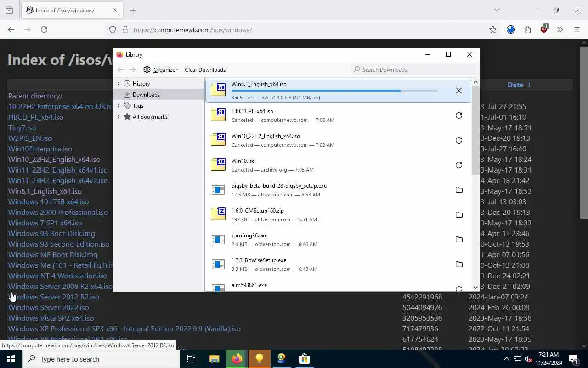The height and width of the screenshot is (368, 588).
Task: Click the Library back arrow
Action: click(120, 69)
